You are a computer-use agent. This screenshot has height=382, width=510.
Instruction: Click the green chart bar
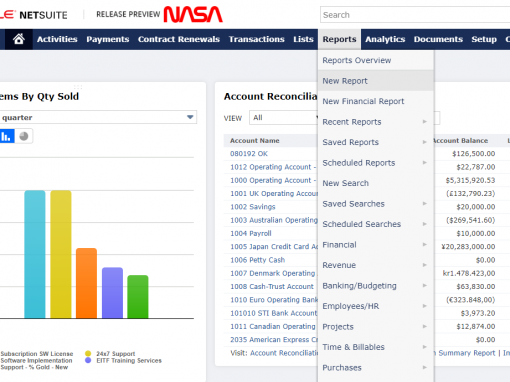click(x=138, y=297)
